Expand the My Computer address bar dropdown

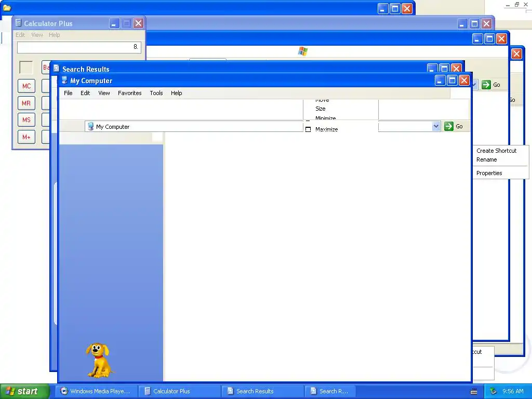tap(436, 126)
